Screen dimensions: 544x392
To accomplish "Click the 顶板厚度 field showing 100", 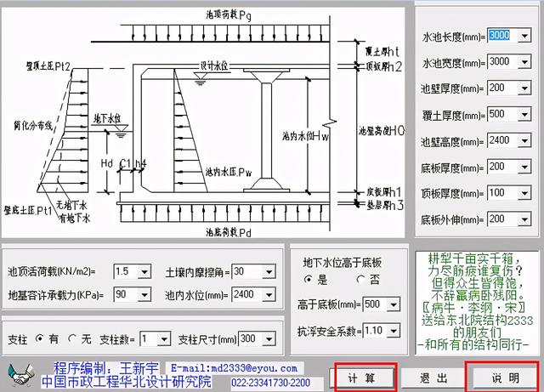I will 502,193.
